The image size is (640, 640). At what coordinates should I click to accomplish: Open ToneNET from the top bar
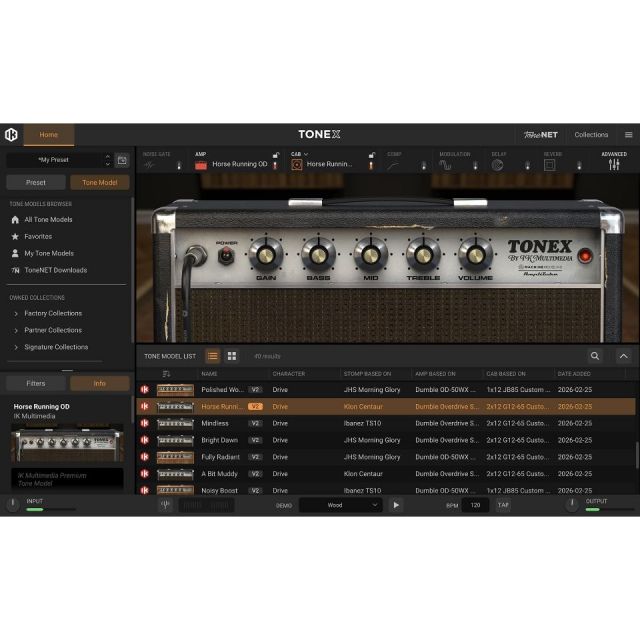click(541, 135)
